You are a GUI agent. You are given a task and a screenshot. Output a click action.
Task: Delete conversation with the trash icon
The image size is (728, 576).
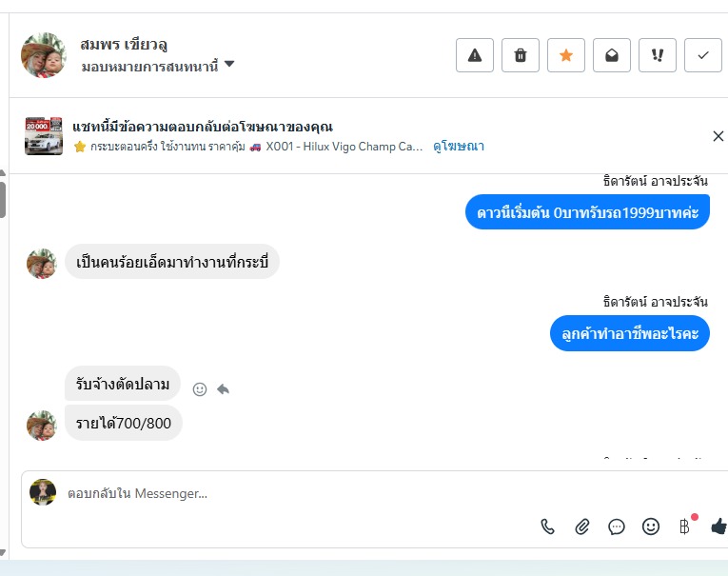(x=521, y=55)
